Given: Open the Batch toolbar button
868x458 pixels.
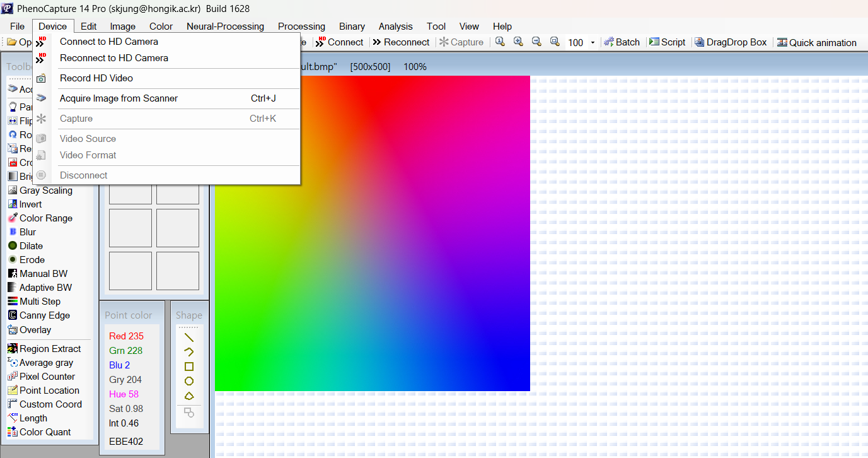Looking at the screenshot, I should coord(622,42).
